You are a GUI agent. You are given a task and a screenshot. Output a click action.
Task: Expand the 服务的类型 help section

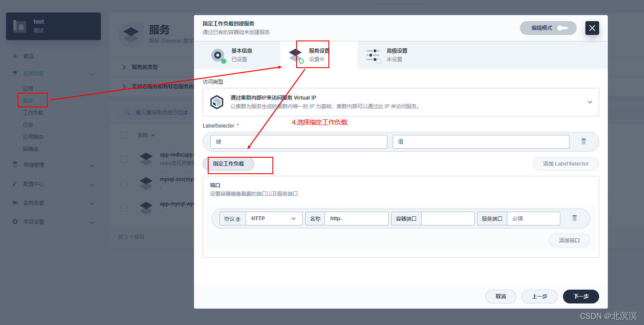coord(124,67)
